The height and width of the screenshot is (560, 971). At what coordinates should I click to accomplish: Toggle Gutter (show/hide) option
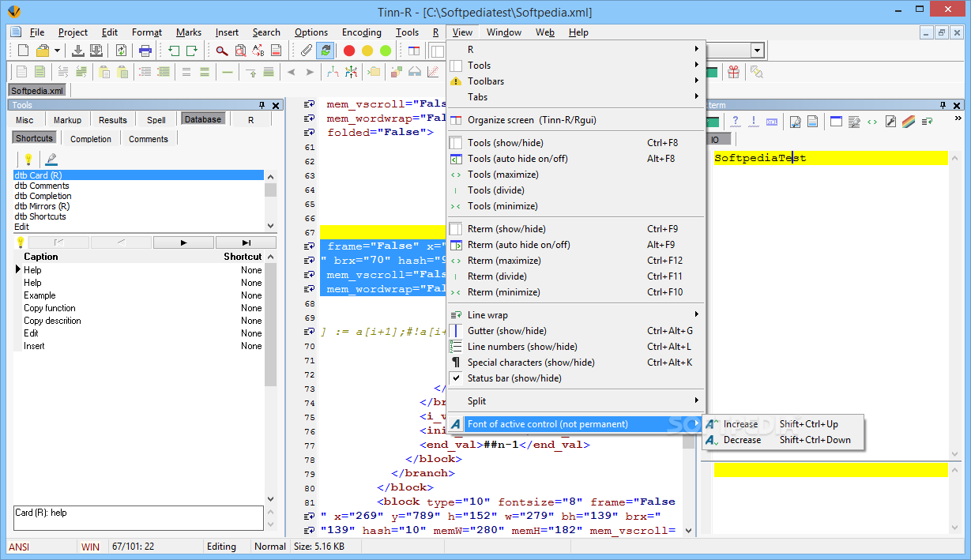(x=575, y=331)
